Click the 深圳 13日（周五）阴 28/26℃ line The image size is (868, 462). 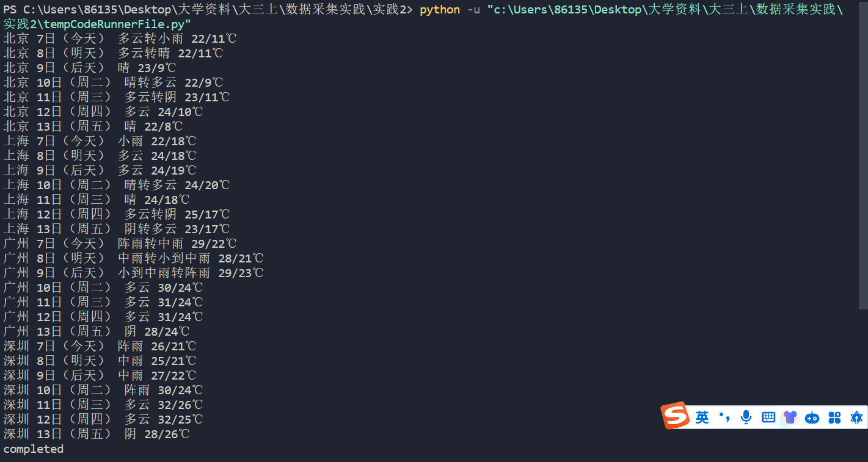[97, 434]
